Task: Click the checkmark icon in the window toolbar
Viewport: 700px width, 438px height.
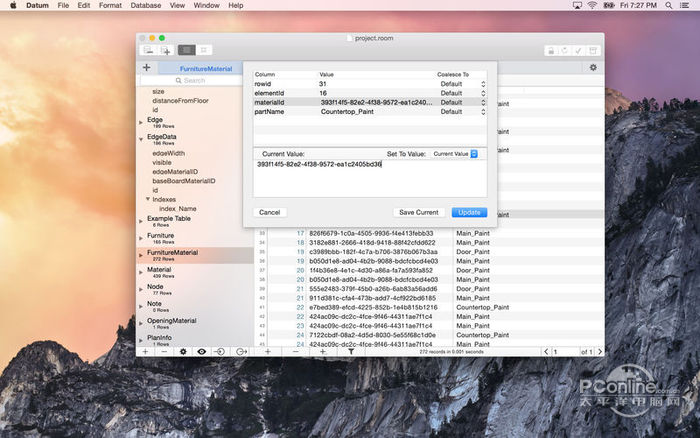Action: 579,49
